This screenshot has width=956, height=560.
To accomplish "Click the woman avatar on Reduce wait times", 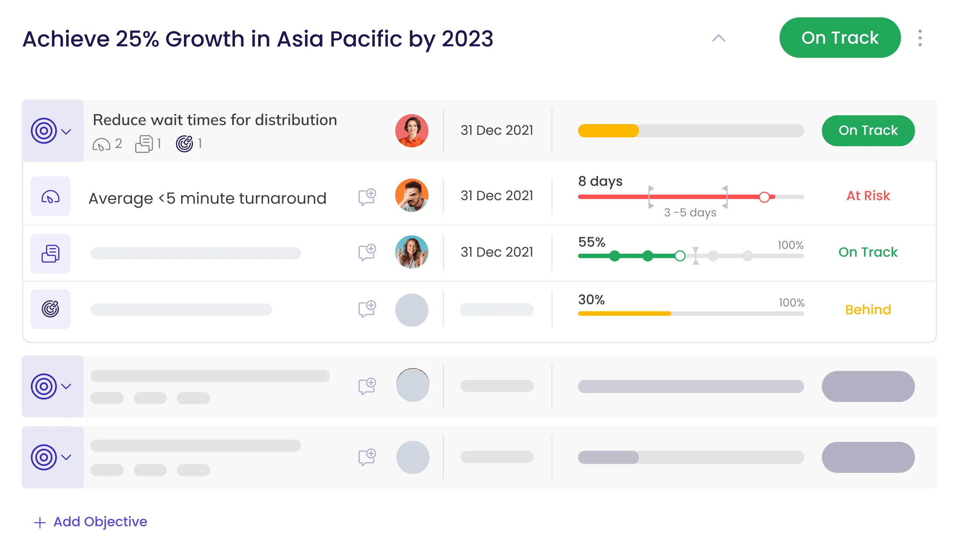I will click(411, 131).
